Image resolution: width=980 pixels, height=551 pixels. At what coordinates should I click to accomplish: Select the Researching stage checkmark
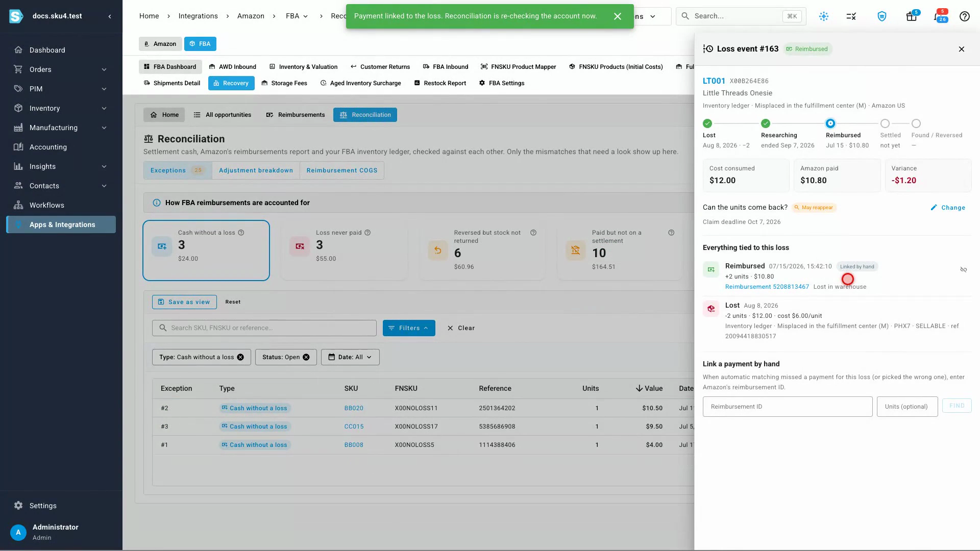(x=766, y=123)
